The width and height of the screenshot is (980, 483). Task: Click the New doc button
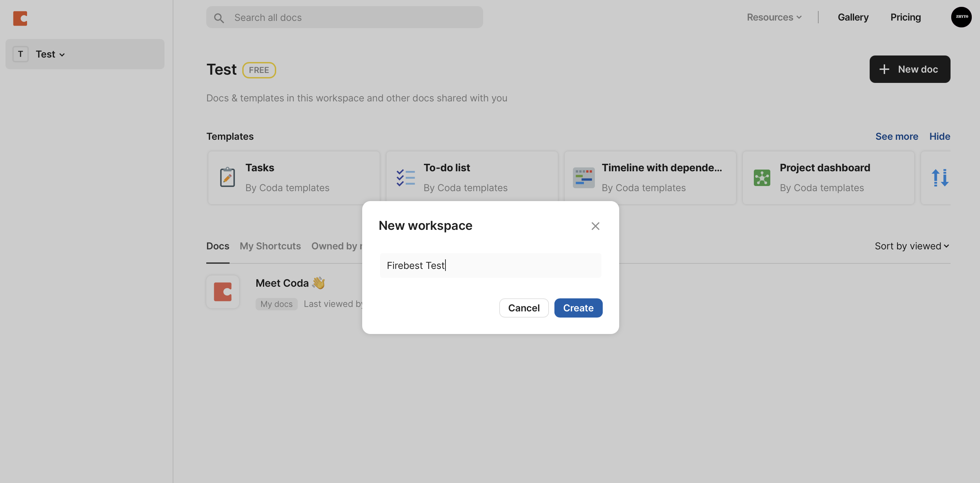coord(910,69)
